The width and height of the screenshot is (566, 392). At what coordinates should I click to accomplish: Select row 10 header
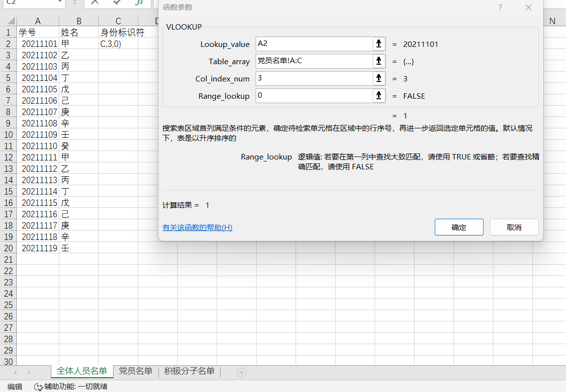pos(8,135)
